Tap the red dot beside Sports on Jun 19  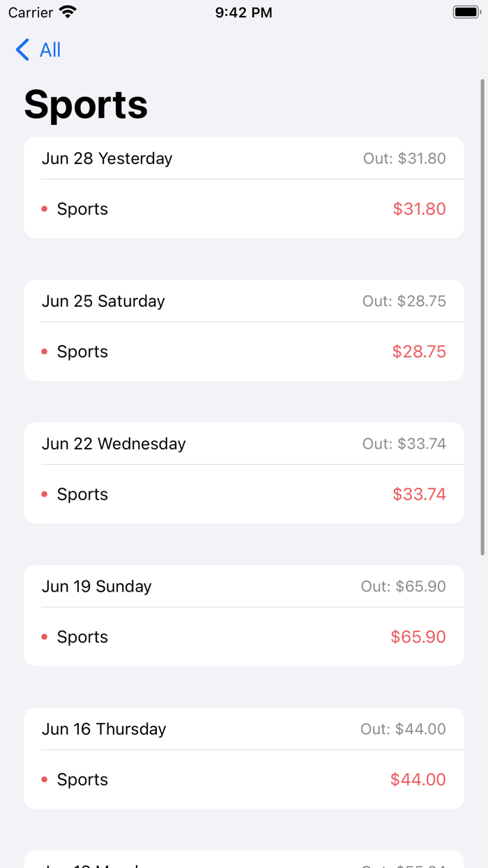pos(45,636)
